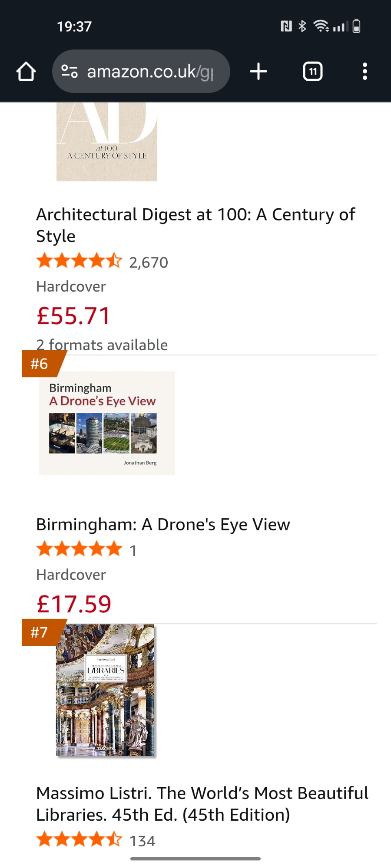Open Birmingham Drone's Eye View cover image
Image resolution: width=391 pixels, height=868 pixels.
[107, 423]
